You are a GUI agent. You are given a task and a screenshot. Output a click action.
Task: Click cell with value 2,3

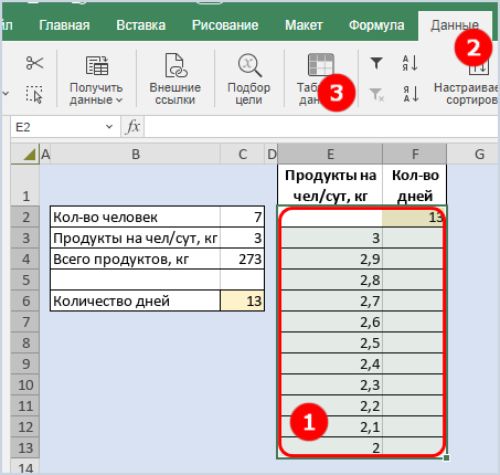pos(330,385)
